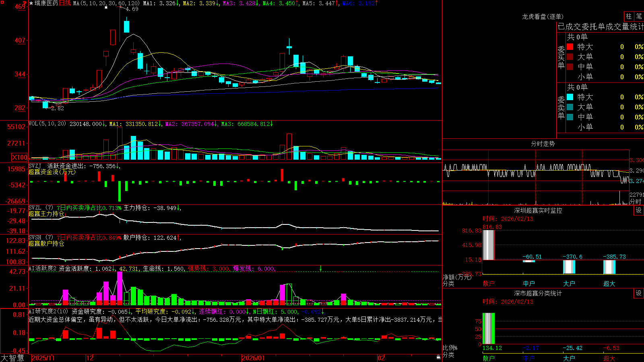Click the 已成交委托单成交量统计 header
The image size is (644, 362).
[x=601, y=27]
